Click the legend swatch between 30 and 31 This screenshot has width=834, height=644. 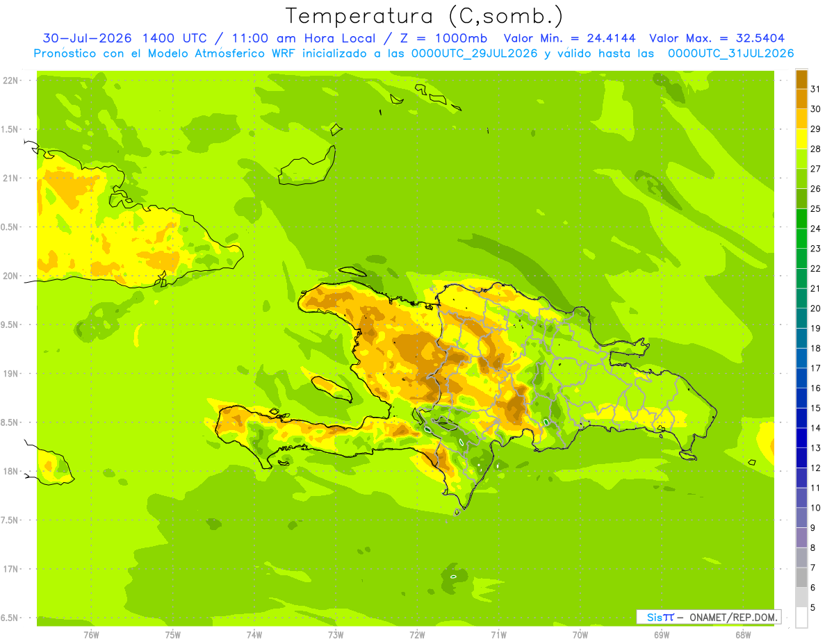(801, 99)
